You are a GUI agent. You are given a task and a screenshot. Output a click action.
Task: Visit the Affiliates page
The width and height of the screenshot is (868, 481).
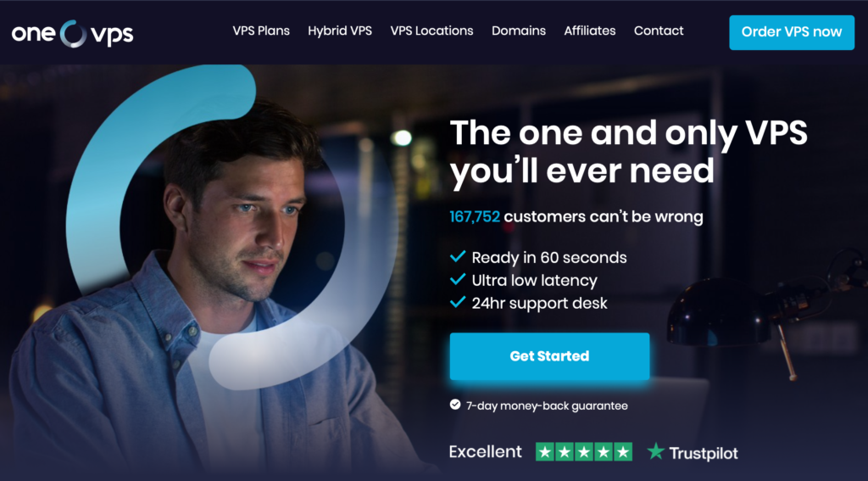(590, 31)
